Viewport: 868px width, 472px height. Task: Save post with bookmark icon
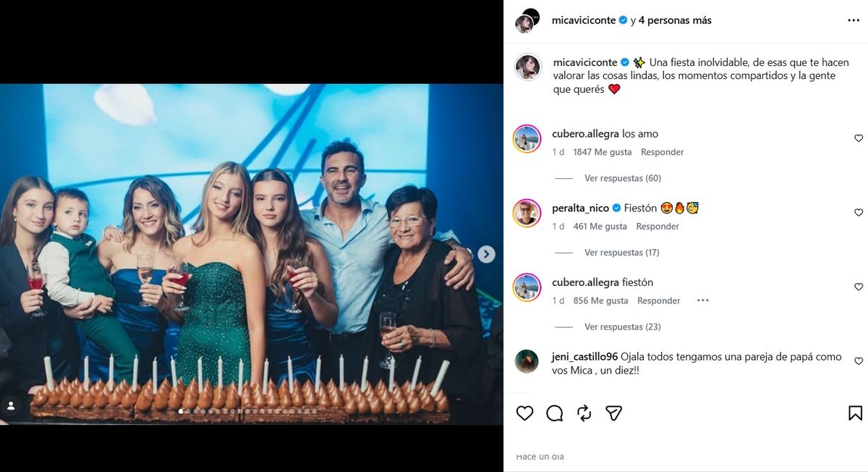[x=855, y=413]
